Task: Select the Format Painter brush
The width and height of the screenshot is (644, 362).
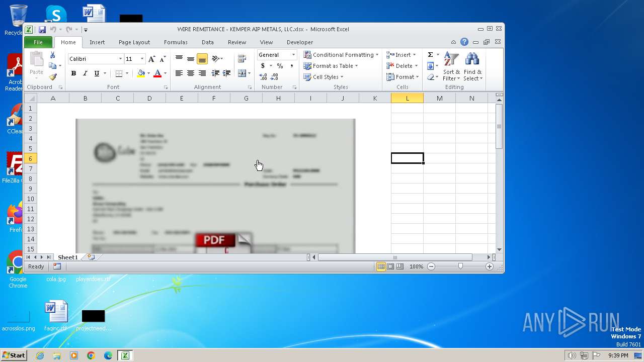Action: (x=52, y=77)
